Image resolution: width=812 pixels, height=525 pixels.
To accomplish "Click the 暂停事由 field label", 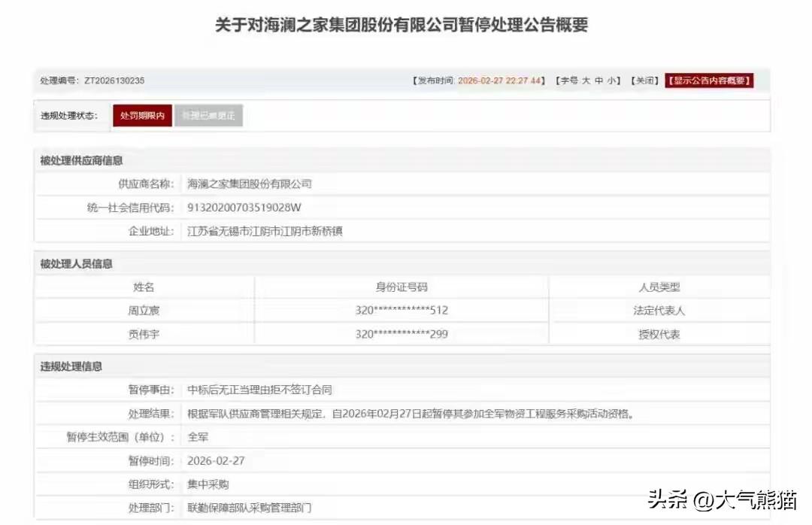I will (x=152, y=390).
